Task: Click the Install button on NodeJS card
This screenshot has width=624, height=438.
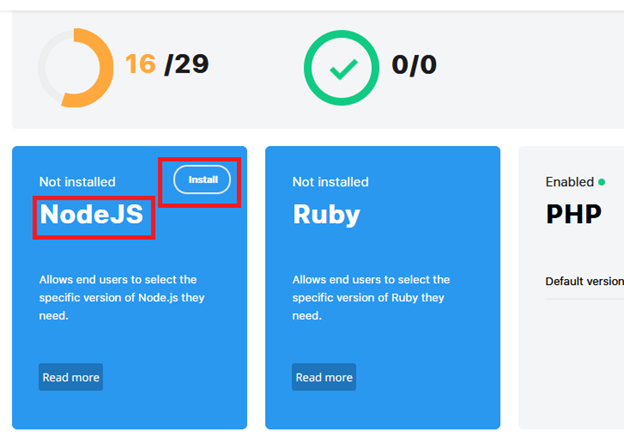Action: 202,179
